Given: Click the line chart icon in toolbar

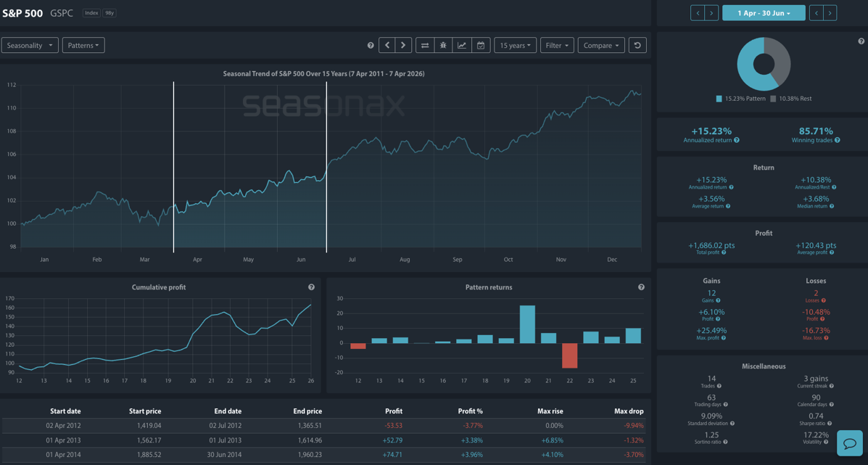Looking at the screenshot, I should pos(462,46).
